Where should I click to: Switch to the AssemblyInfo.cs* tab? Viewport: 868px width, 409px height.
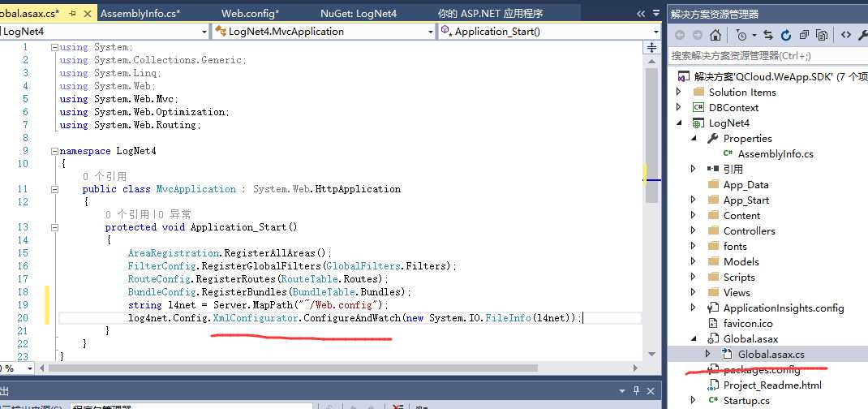pyautogui.click(x=140, y=14)
